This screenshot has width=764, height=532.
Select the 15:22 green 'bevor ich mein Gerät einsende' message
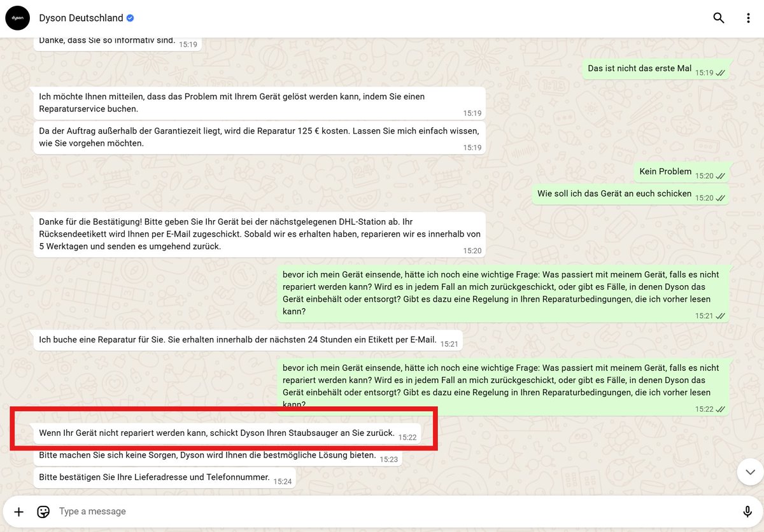tap(504, 386)
